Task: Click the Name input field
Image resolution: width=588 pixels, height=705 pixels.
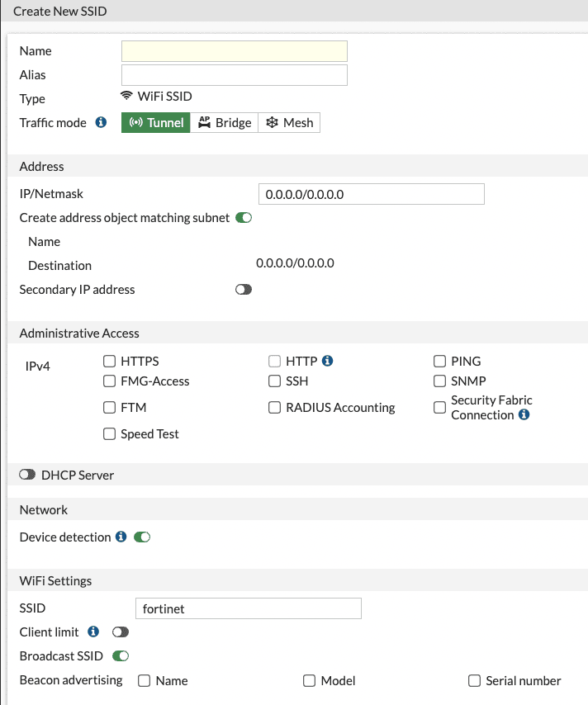Action: (x=234, y=51)
